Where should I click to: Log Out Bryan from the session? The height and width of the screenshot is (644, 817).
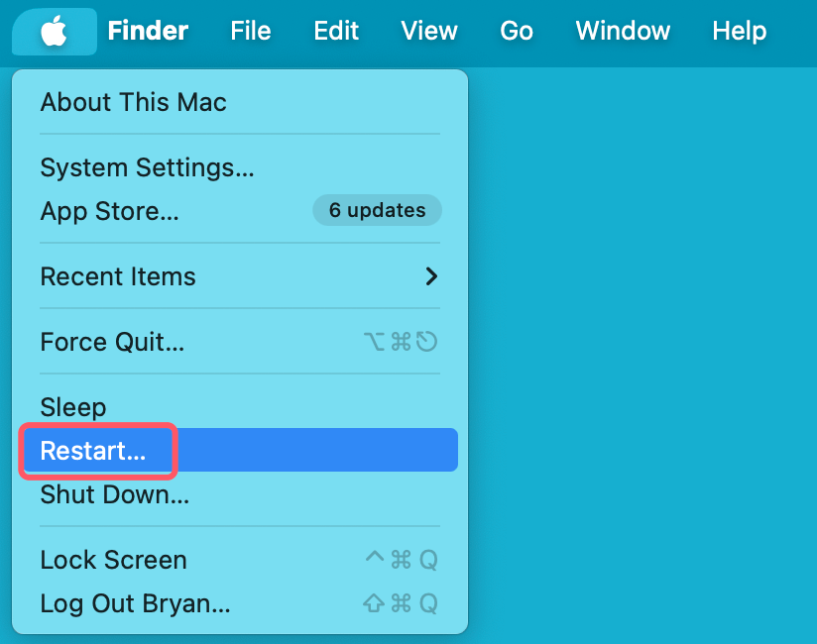coord(134,602)
